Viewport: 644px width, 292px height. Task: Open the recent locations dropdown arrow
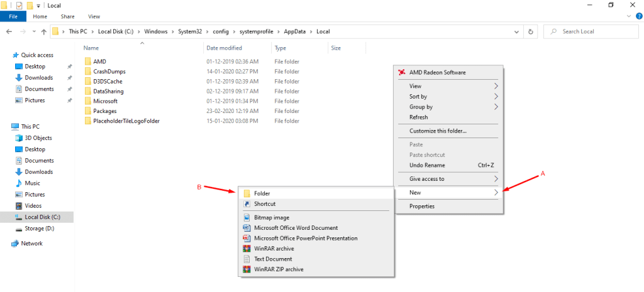click(x=34, y=31)
